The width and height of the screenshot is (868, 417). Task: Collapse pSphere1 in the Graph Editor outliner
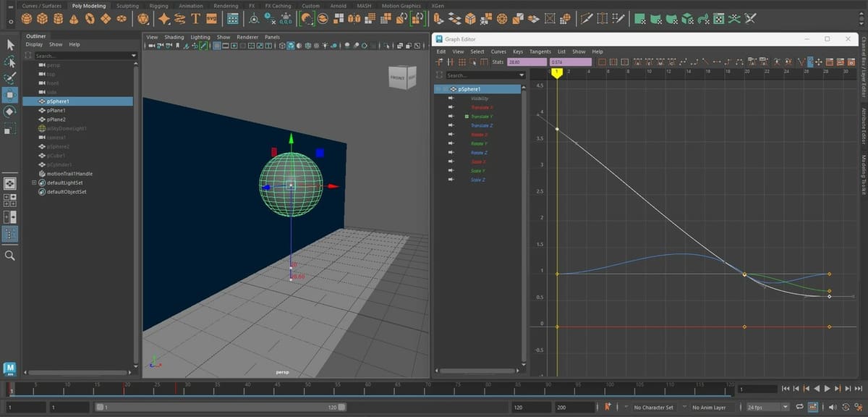438,89
